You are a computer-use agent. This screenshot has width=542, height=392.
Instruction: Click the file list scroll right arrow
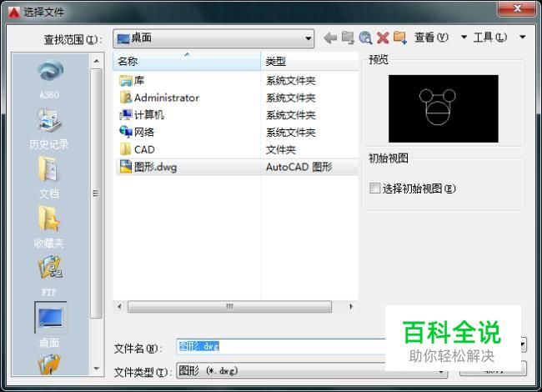[351, 307]
